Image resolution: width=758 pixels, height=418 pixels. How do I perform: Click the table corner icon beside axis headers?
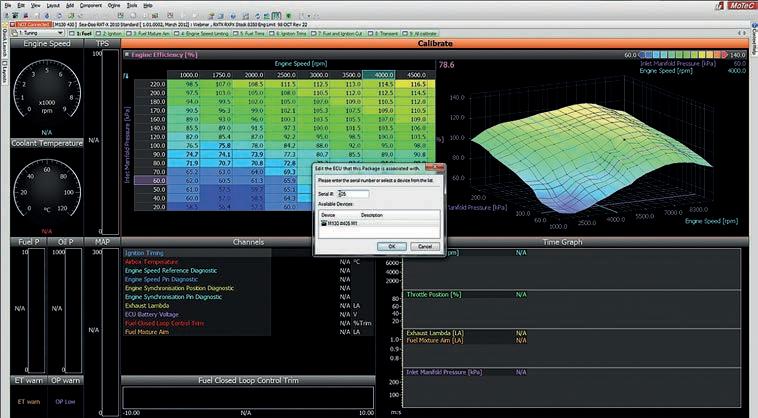coord(126,75)
